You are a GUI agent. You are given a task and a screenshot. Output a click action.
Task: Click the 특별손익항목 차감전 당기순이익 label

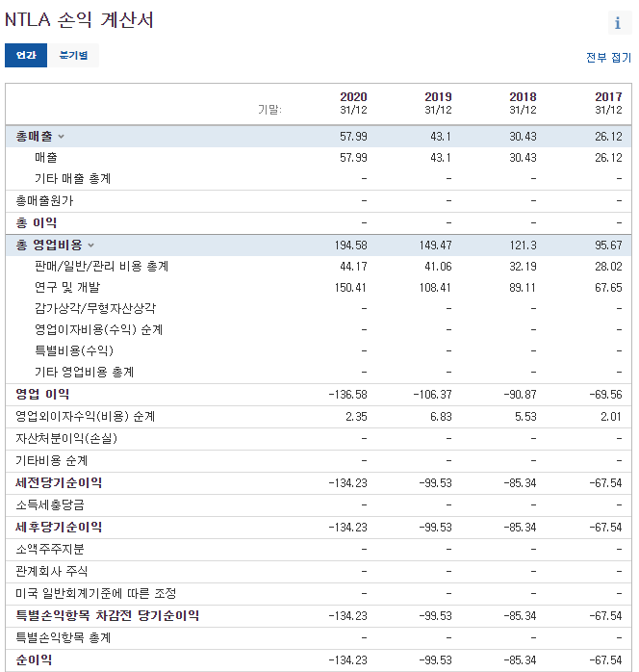pos(108,616)
